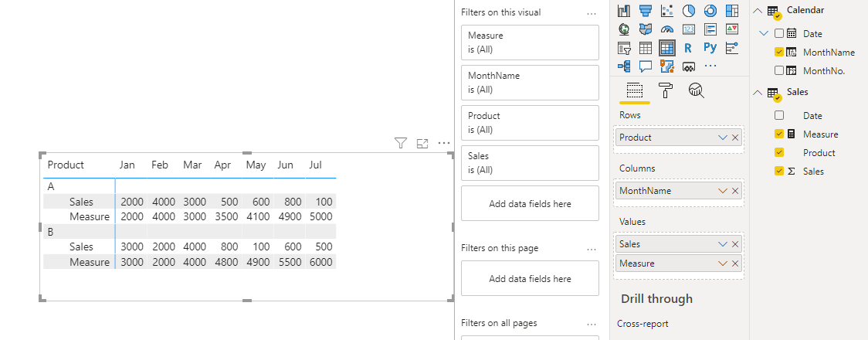This screenshot has width=868, height=340.
Task: Select the pie chart visualization icon
Action: [x=689, y=11]
